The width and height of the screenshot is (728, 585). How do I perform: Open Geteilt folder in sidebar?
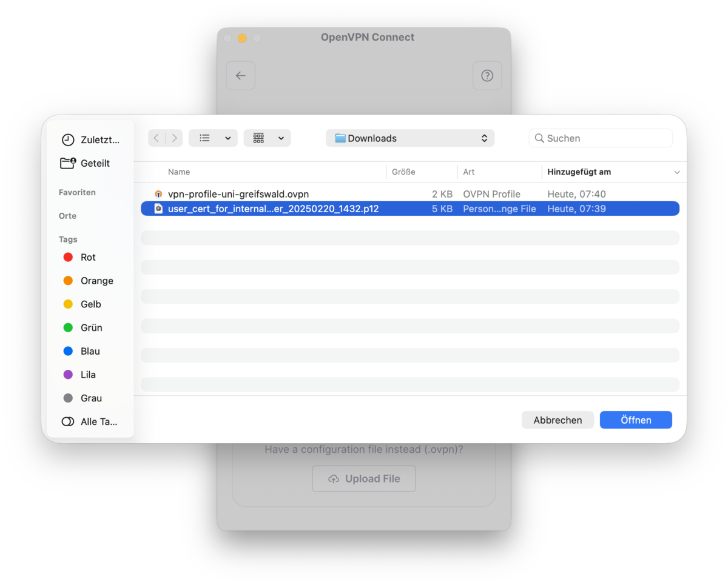point(85,163)
